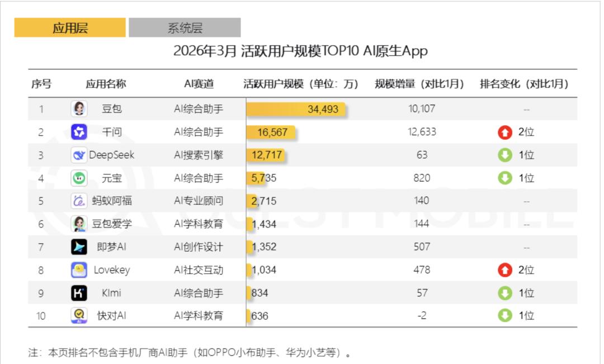Click the green down arrow in 快对AI row
This screenshot has height=364, width=604.
coord(505,316)
